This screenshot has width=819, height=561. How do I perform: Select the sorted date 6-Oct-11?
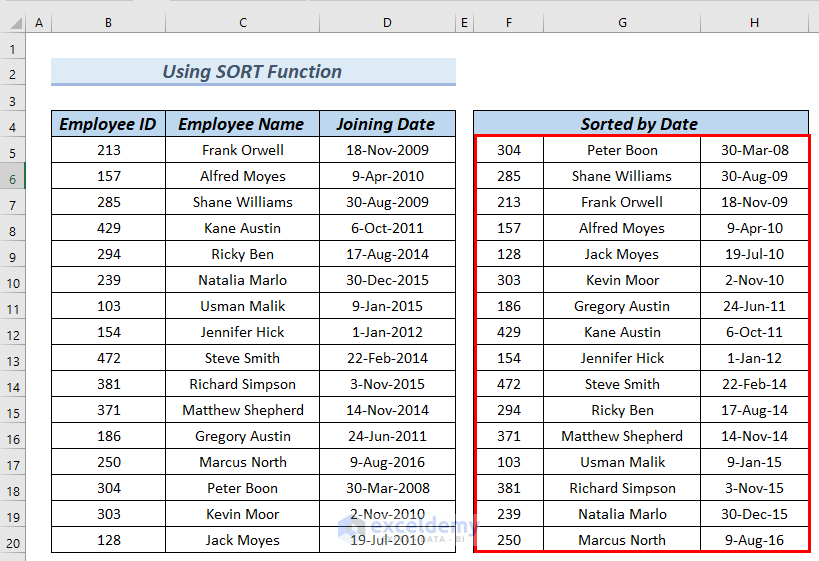pos(754,332)
